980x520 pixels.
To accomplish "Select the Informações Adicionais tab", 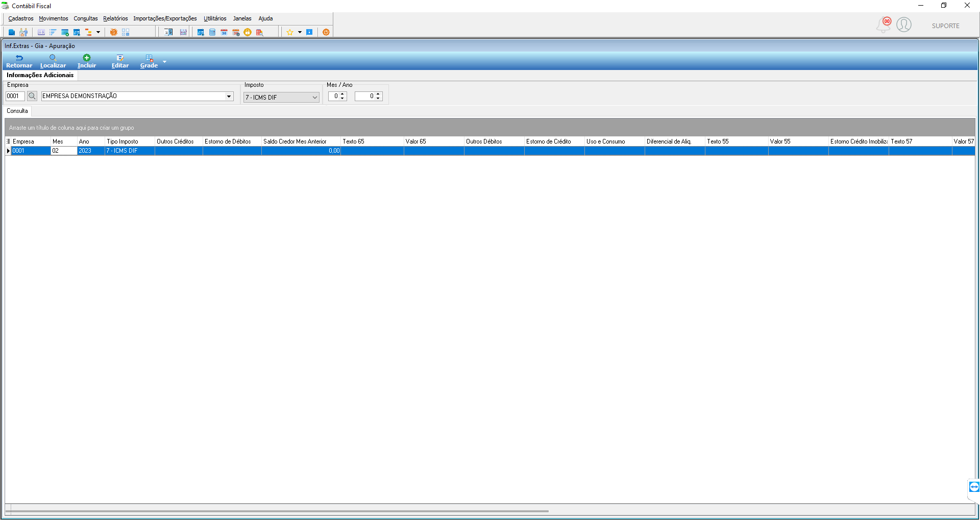I will tap(40, 75).
